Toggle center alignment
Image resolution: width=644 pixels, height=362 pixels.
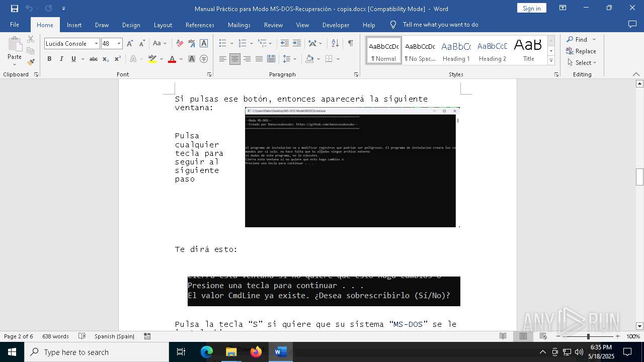(235, 59)
